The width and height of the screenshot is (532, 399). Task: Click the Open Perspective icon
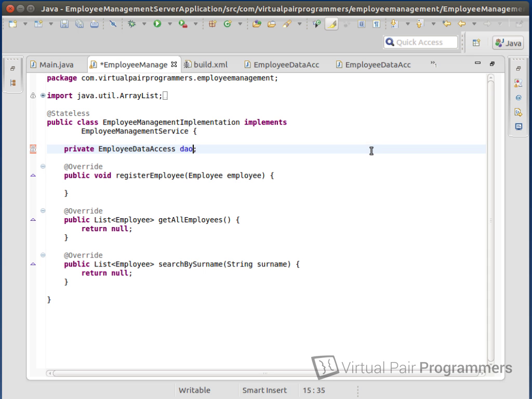pyautogui.click(x=476, y=43)
